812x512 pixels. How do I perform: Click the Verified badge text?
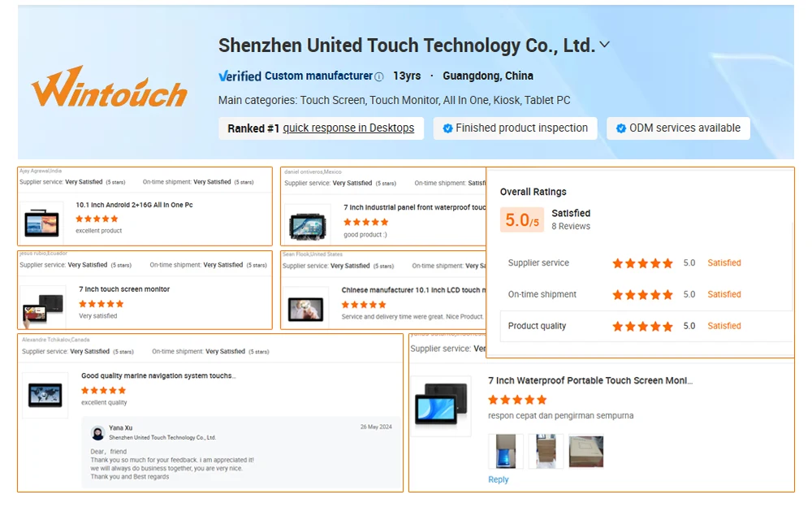click(240, 76)
